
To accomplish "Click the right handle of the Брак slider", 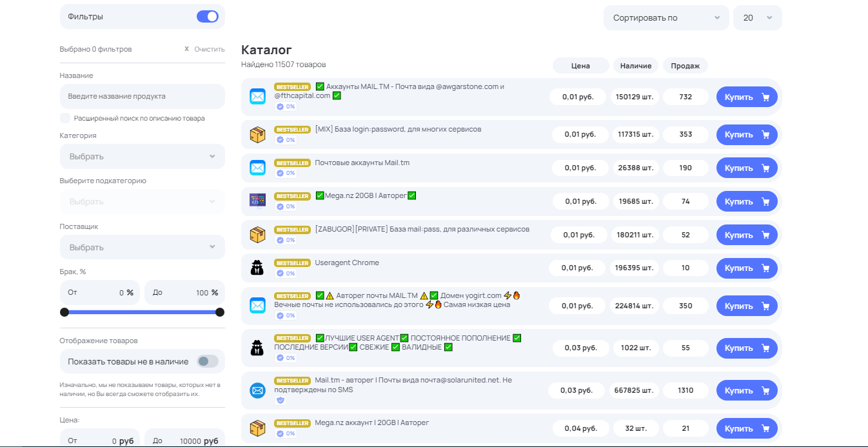I will click(x=220, y=312).
